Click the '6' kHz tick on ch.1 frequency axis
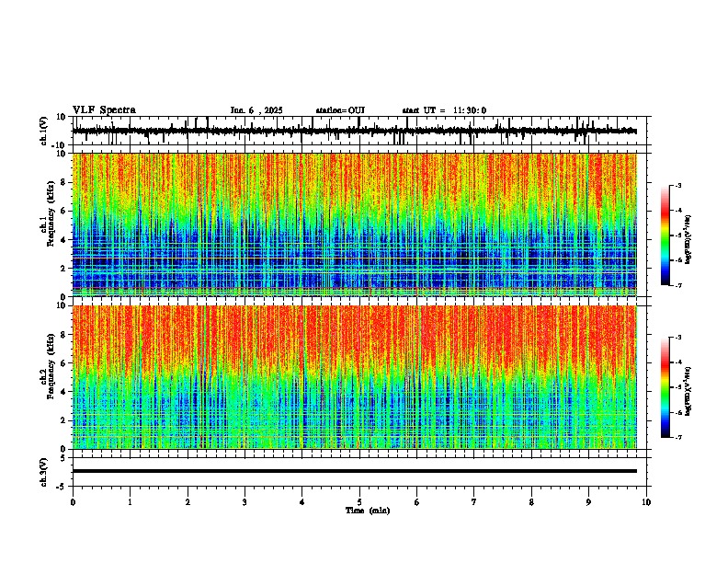 pos(64,212)
